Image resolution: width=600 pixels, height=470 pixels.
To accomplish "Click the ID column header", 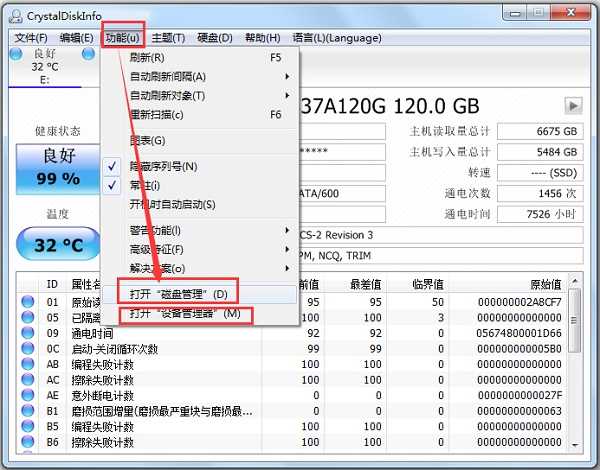I will pos(52,284).
